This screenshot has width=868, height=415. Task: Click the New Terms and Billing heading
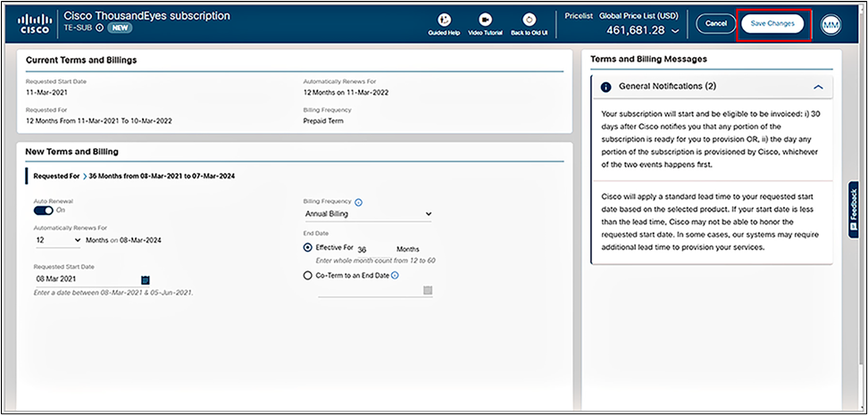click(x=71, y=151)
